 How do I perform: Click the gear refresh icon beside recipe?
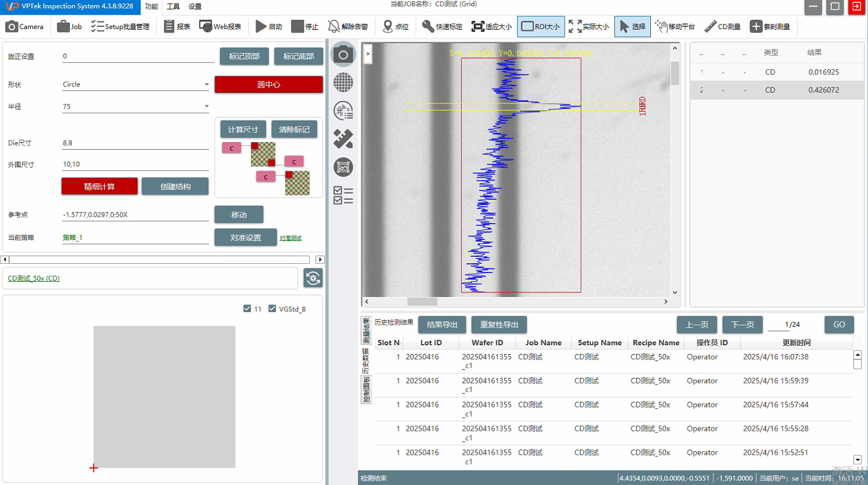click(313, 278)
